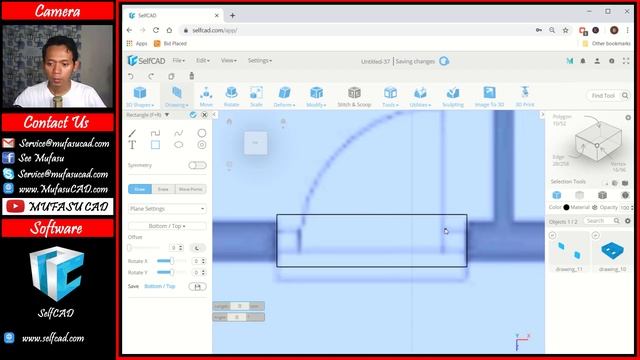The height and width of the screenshot is (360, 640).
Task: Click the SelfCAD browser tab
Action: pyautogui.click(x=173, y=16)
